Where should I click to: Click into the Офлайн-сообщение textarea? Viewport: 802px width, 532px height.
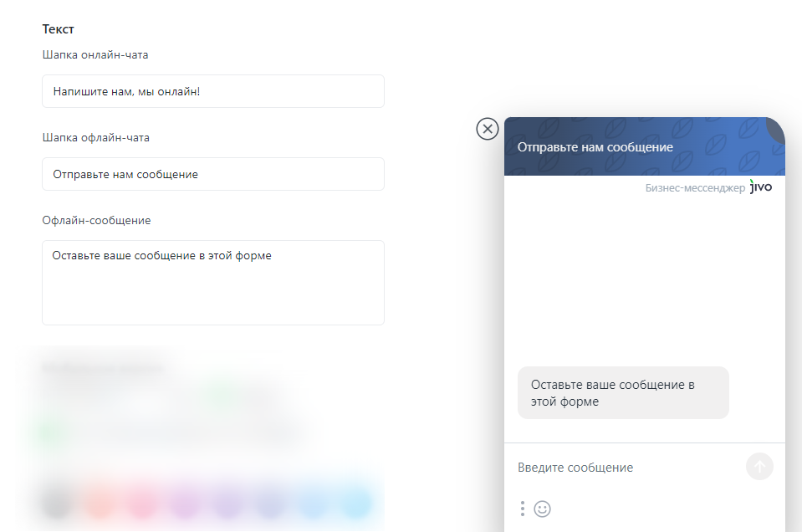(213, 283)
